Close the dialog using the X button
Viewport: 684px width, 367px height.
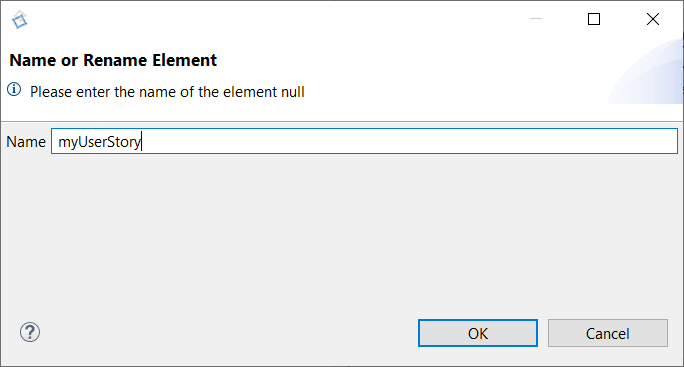click(x=653, y=19)
